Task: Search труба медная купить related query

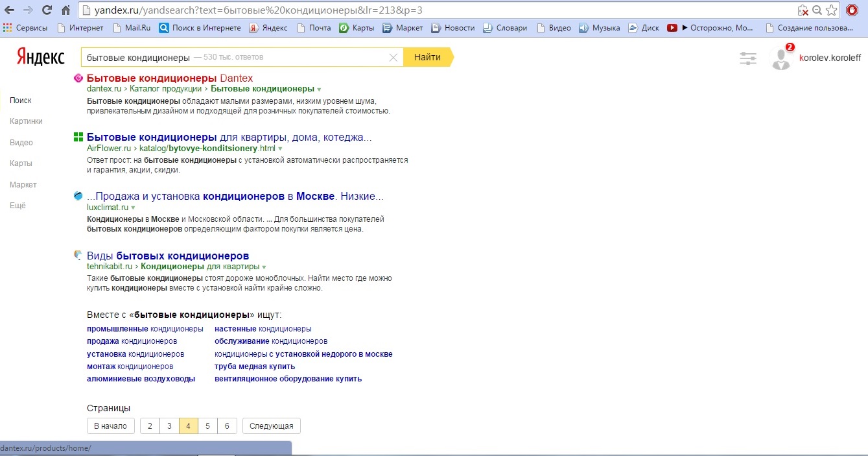Action: click(x=255, y=366)
